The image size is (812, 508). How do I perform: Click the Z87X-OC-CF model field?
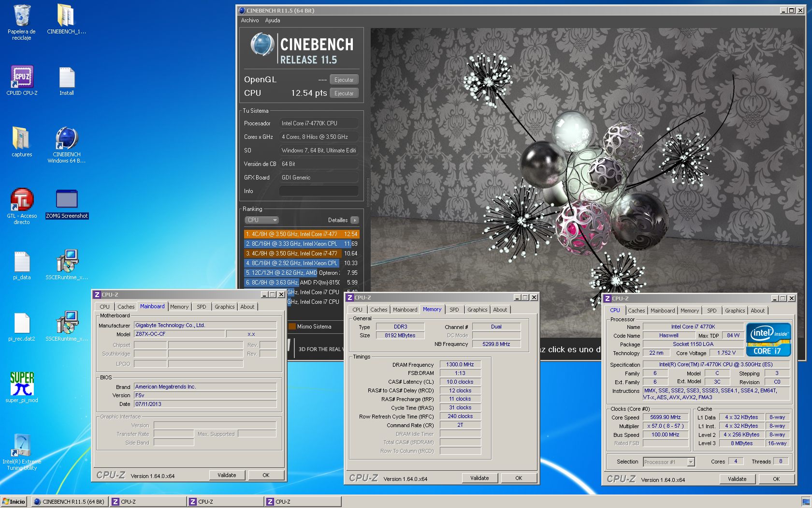point(179,334)
